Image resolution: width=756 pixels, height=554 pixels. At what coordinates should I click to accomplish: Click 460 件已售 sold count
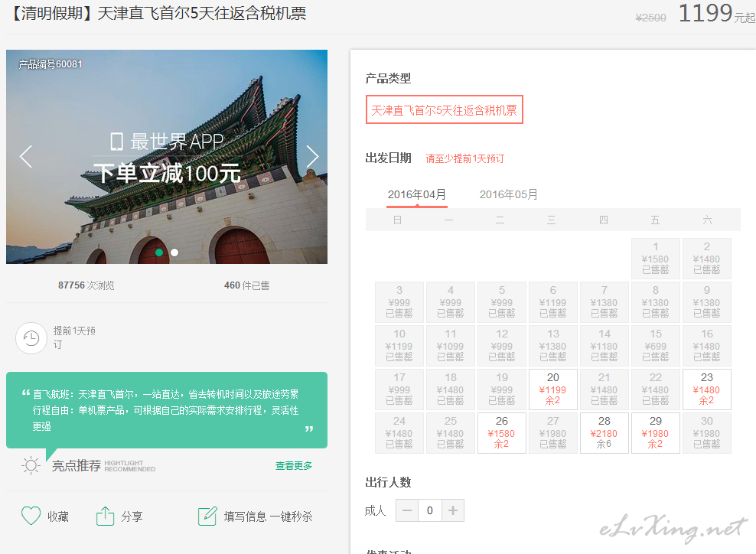[246, 285]
